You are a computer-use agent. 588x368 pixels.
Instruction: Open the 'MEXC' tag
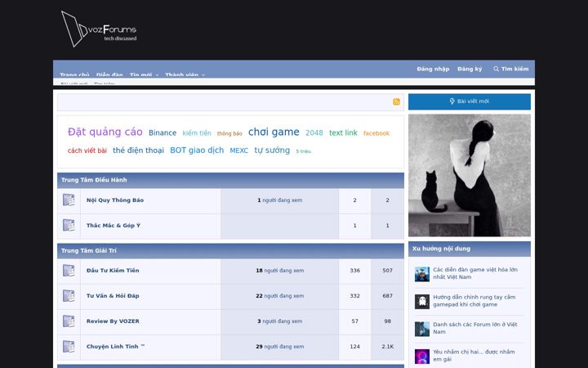[238, 150]
